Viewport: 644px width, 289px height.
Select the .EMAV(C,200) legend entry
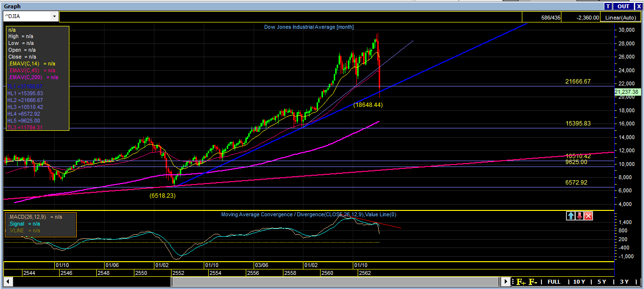tap(33, 77)
